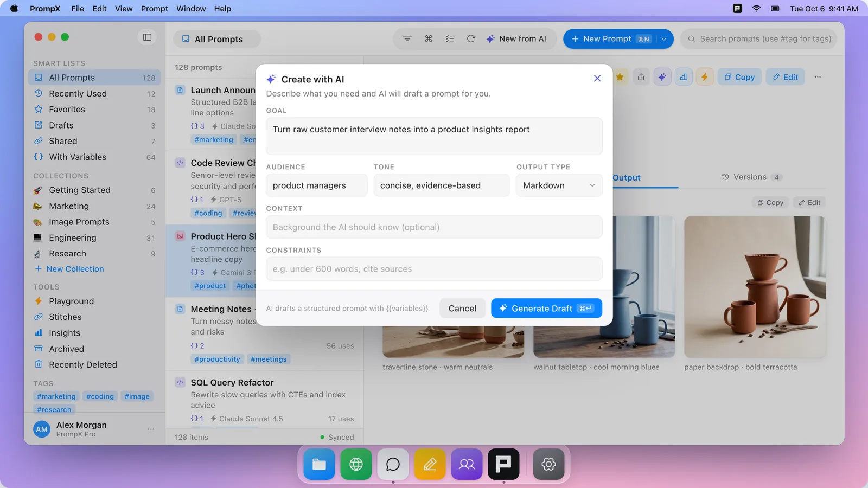Open the globe browser app in dock
The height and width of the screenshot is (488, 868).
pyautogui.click(x=356, y=464)
